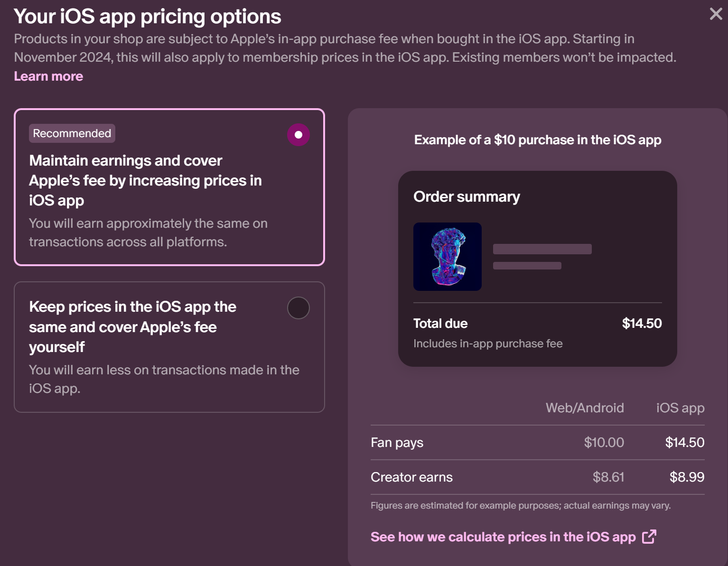Image resolution: width=728 pixels, height=566 pixels.
Task: Choose the Maintain earnings option card heading
Action: (145, 180)
